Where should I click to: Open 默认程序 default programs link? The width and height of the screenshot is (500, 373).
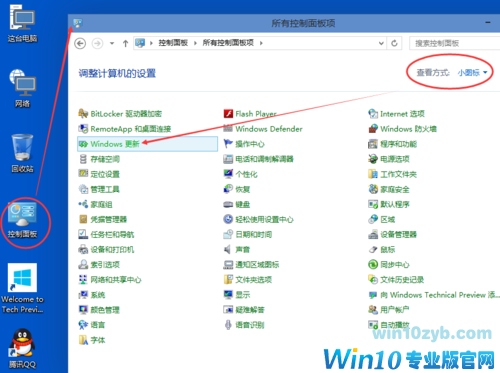tap(395, 204)
